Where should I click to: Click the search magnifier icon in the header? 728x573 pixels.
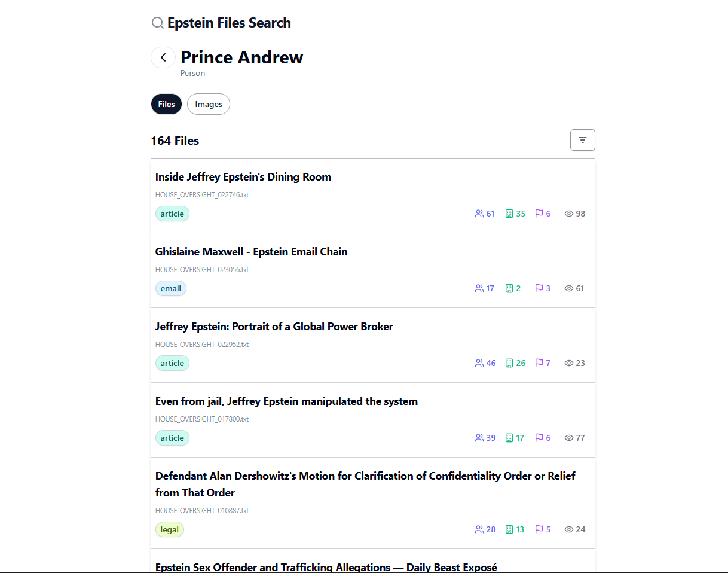click(157, 22)
